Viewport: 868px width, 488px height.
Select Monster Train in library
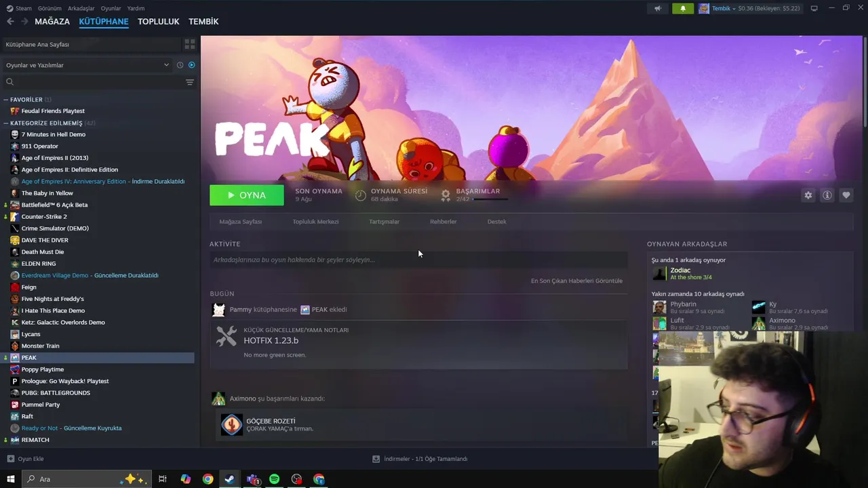(41, 346)
